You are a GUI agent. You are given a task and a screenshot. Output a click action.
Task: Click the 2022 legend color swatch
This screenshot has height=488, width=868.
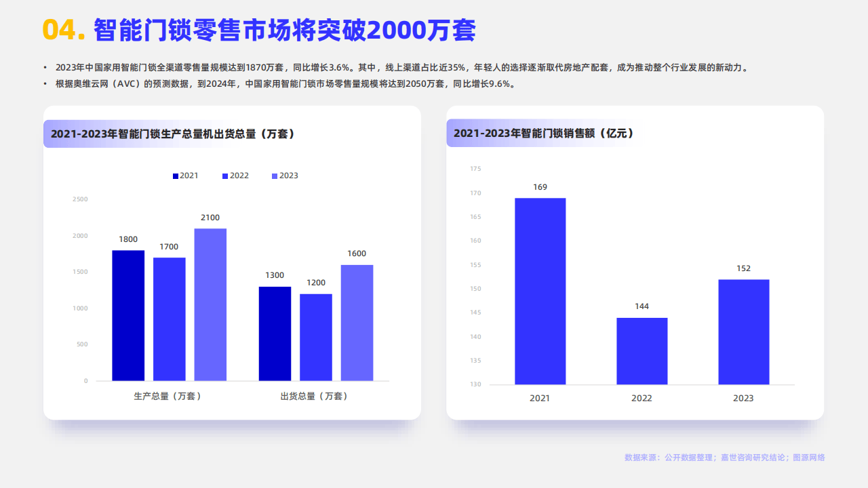(x=225, y=176)
